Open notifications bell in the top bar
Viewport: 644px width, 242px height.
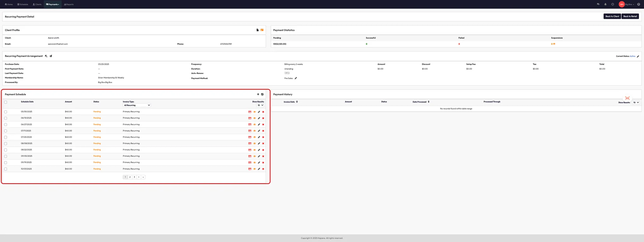605,4
